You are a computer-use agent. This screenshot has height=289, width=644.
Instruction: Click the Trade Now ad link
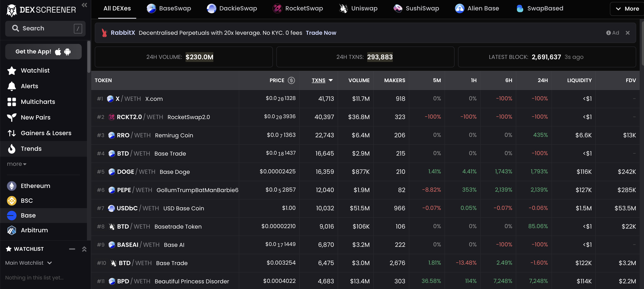click(321, 33)
